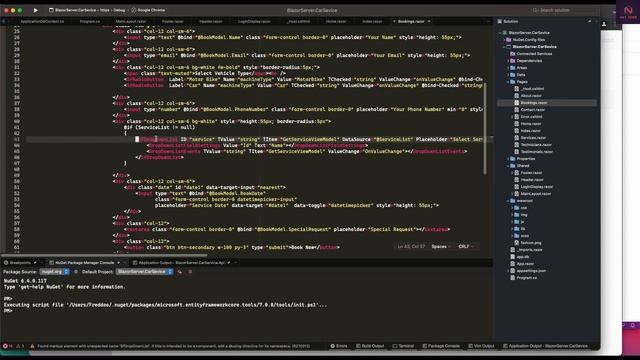The image size is (640, 360).
Task: Click the Program.cs file icon in tree
Action: pos(513,278)
